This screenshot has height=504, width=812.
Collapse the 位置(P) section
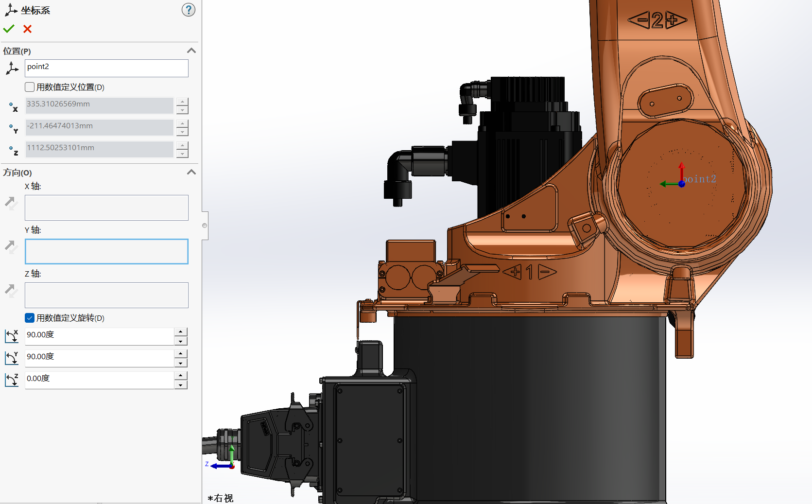(191, 51)
